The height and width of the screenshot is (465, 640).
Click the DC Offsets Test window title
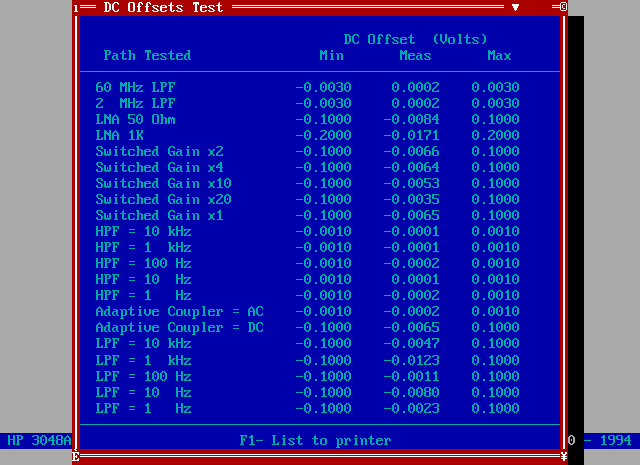pyautogui.click(x=163, y=7)
